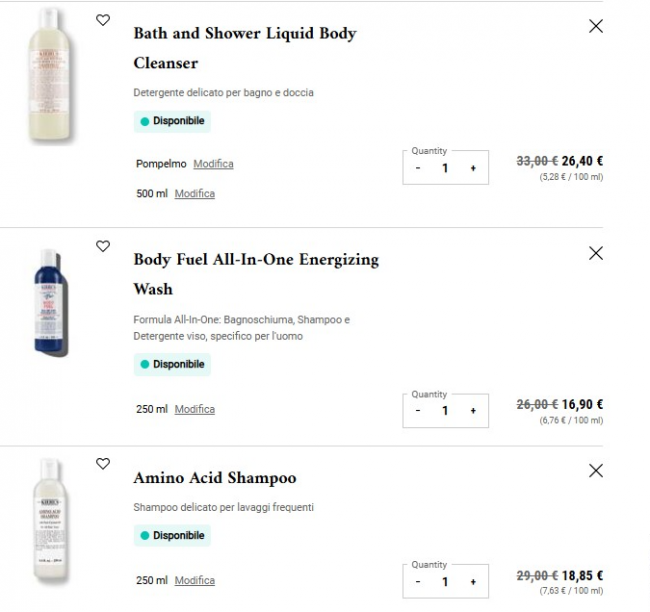Favorite the Body Fuel Energizing Wash
Viewport: 650px width, 612px height.
103,246
